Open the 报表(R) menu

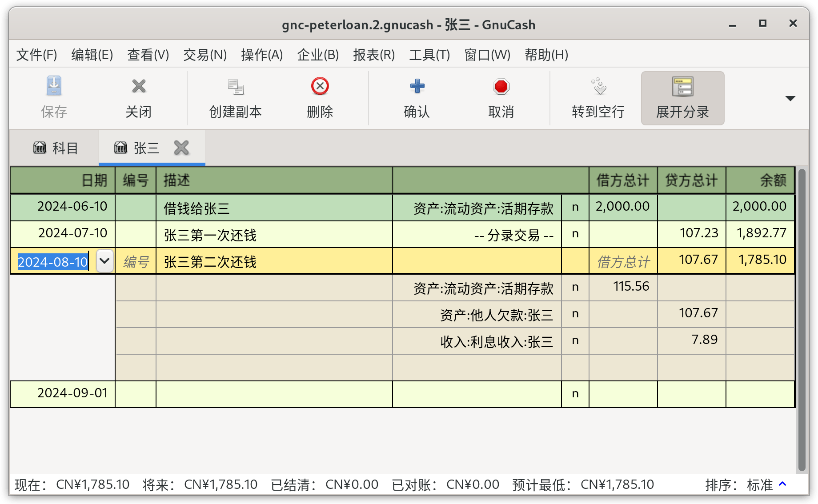[374, 55]
